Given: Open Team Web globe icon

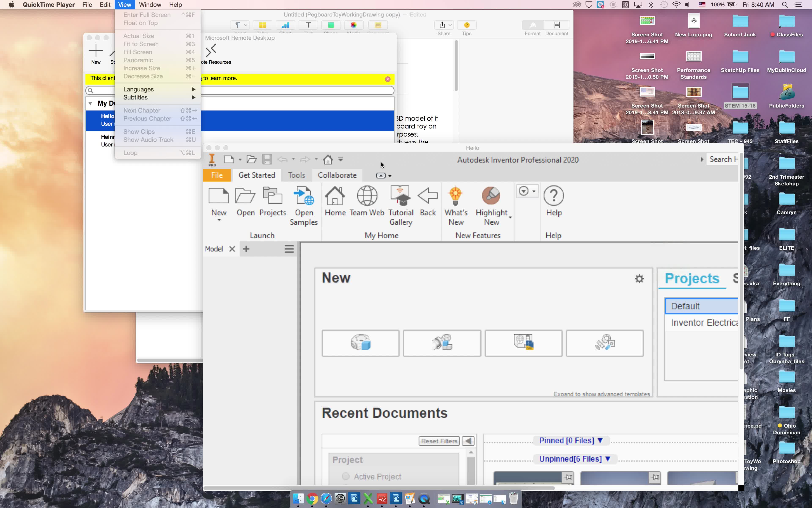Looking at the screenshot, I should pyautogui.click(x=367, y=196).
